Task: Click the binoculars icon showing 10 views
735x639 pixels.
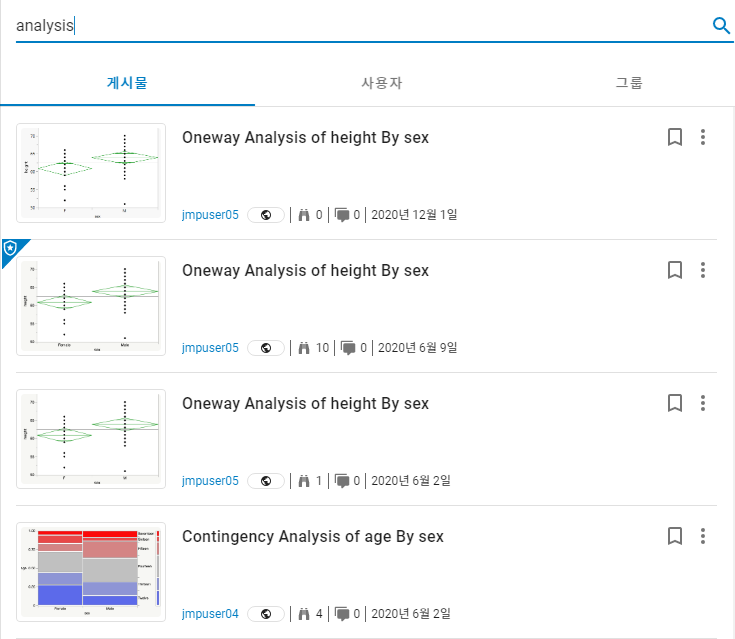Action: pyautogui.click(x=304, y=348)
